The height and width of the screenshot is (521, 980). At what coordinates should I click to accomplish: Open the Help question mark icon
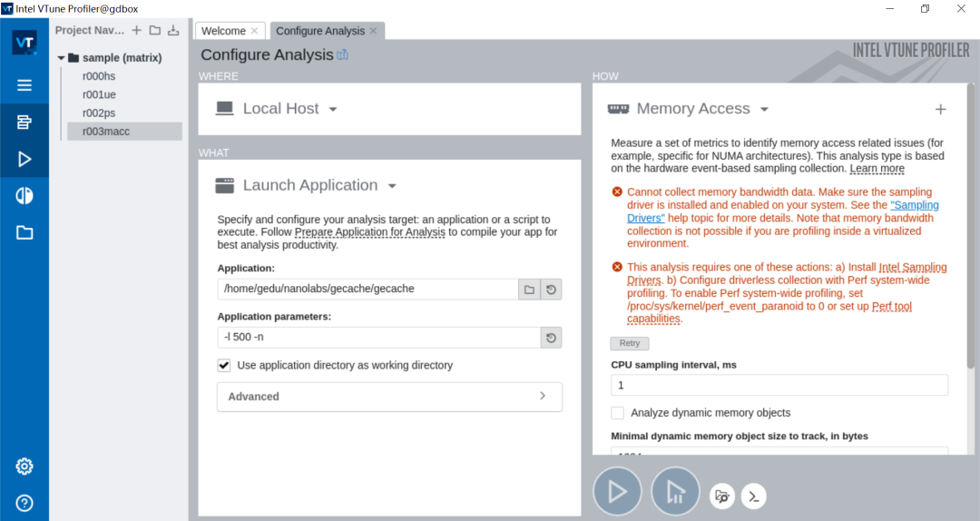24,503
